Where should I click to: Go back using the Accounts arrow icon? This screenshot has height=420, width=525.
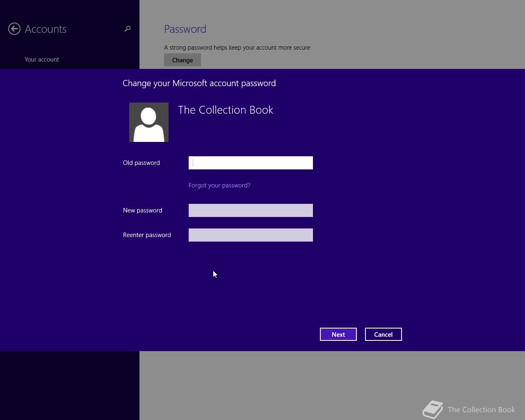(14, 29)
